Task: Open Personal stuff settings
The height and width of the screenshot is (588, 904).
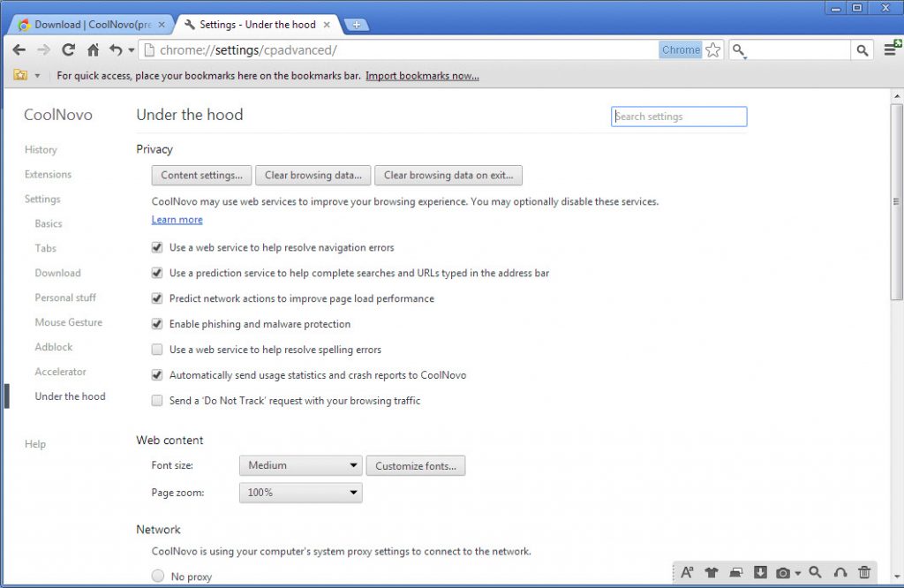Action: coord(65,298)
